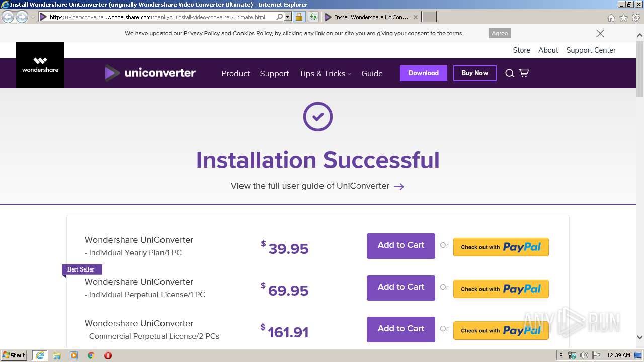
Task: Dismiss the cookie notice with X
Action: click(600, 33)
